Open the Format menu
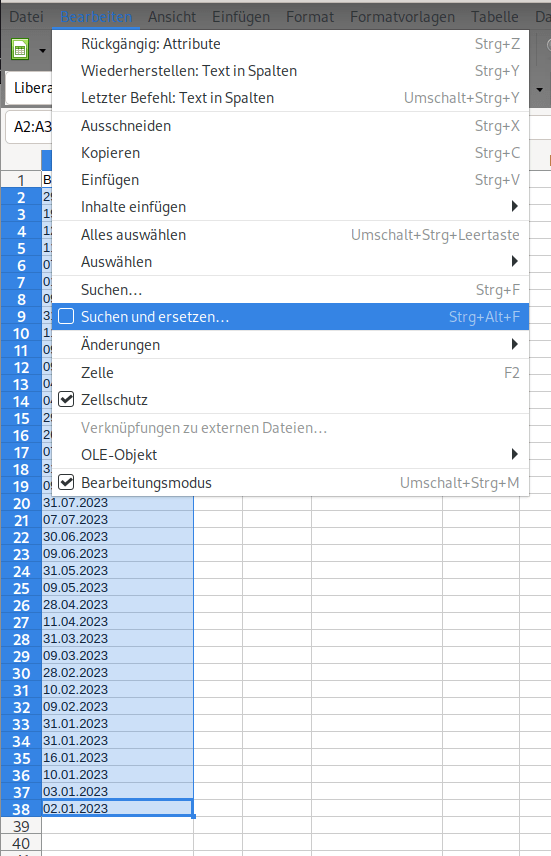 [310, 17]
